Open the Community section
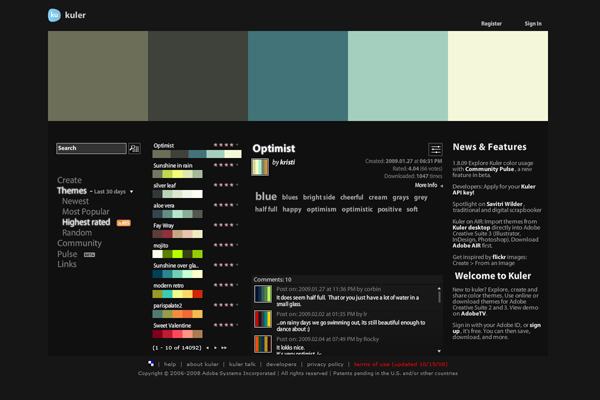This screenshot has width=600, height=400. [x=79, y=243]
